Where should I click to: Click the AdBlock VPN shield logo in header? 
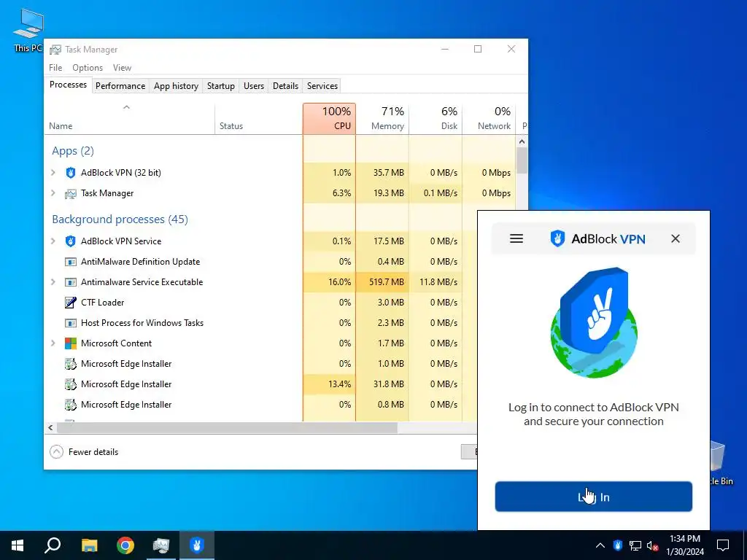tap(557, 238)
